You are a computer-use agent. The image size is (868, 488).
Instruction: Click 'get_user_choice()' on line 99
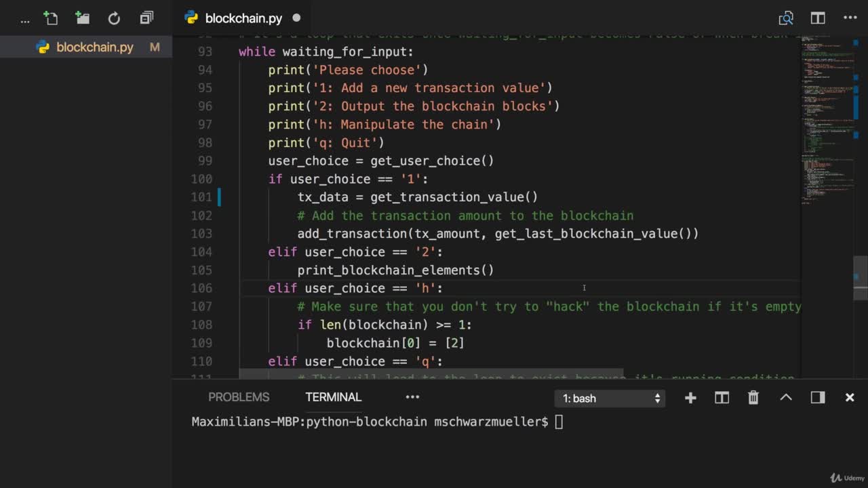click(x=433, y=161)
